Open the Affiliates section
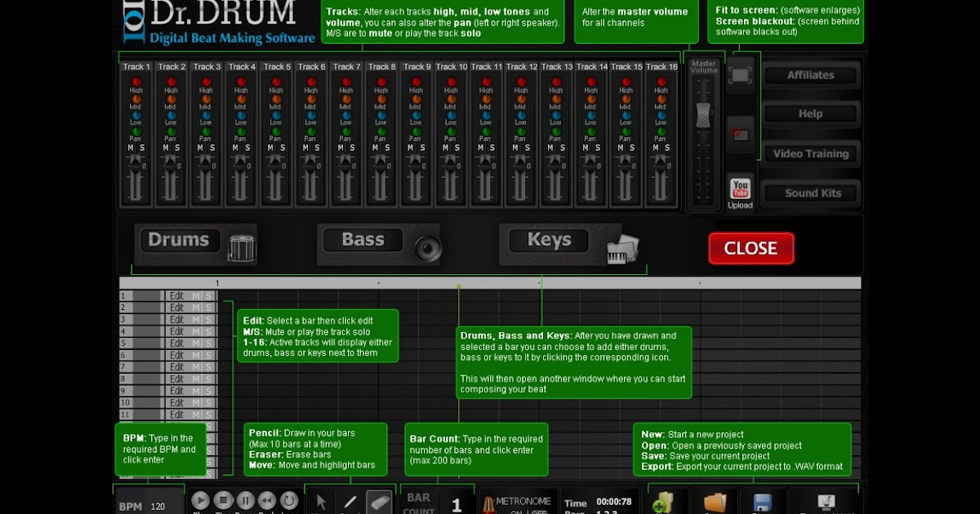This screenshot has height=514, width=980. (812, 74)
